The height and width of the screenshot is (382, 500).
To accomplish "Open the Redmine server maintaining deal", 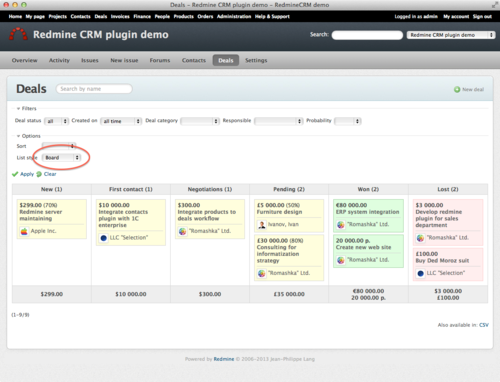I will tap(41, 215).
